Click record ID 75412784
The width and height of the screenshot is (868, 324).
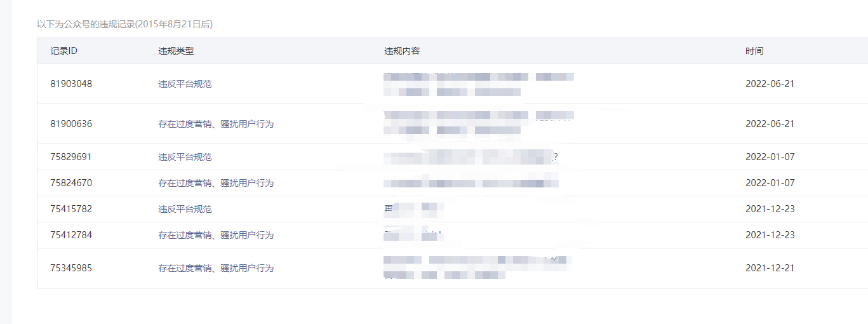coord(71,235)
